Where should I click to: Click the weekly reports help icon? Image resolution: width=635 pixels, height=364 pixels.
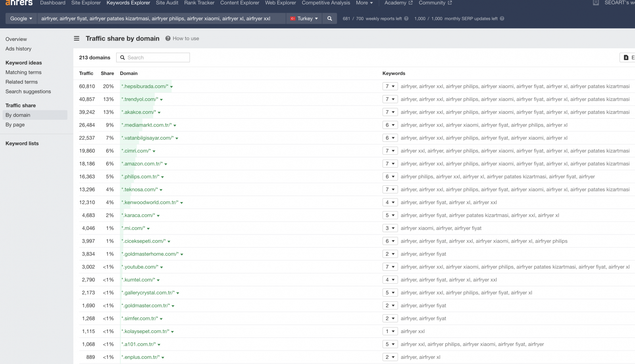click(406, 19)
